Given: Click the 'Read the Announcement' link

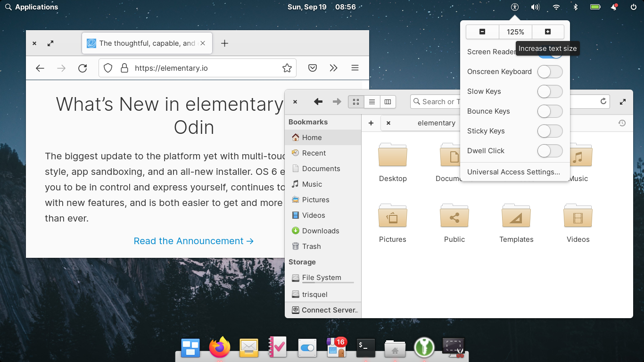Looking at the screenshot, I should pyautogui.click(x=194, y=241).
